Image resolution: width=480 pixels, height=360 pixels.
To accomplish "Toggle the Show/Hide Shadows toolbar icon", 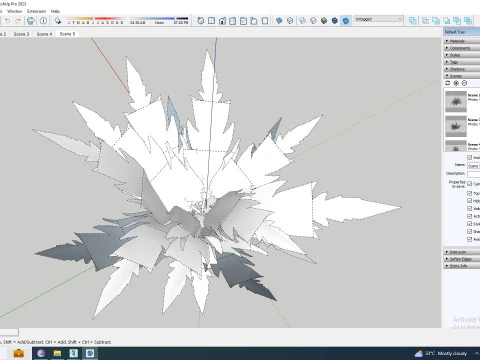I will click(x=58, y=21).
